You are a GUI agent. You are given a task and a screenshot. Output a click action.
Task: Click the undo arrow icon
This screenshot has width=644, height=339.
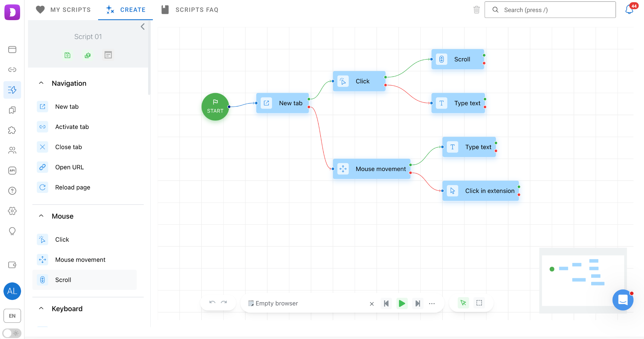pos(212,302)
